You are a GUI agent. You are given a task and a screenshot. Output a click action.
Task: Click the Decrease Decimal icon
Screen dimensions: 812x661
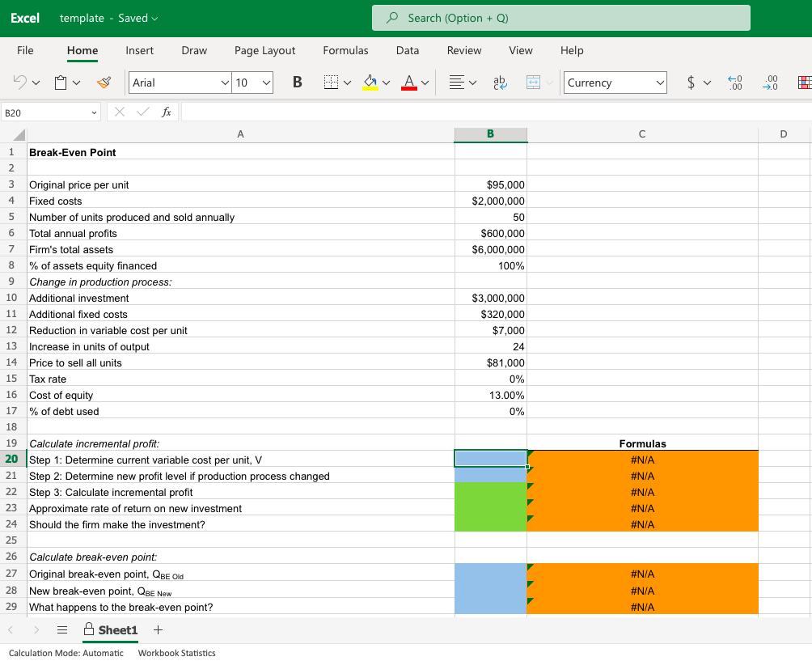(x=770, y=83)
